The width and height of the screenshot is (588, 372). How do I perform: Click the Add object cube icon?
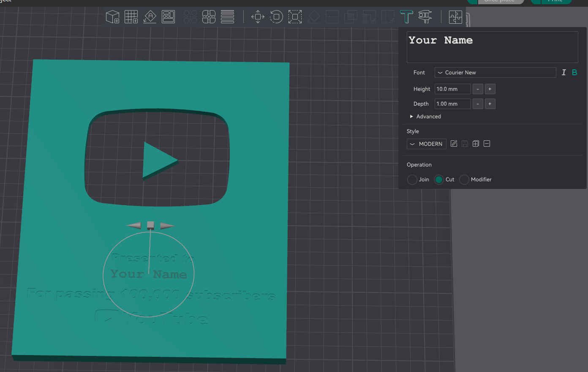(112, 17)
